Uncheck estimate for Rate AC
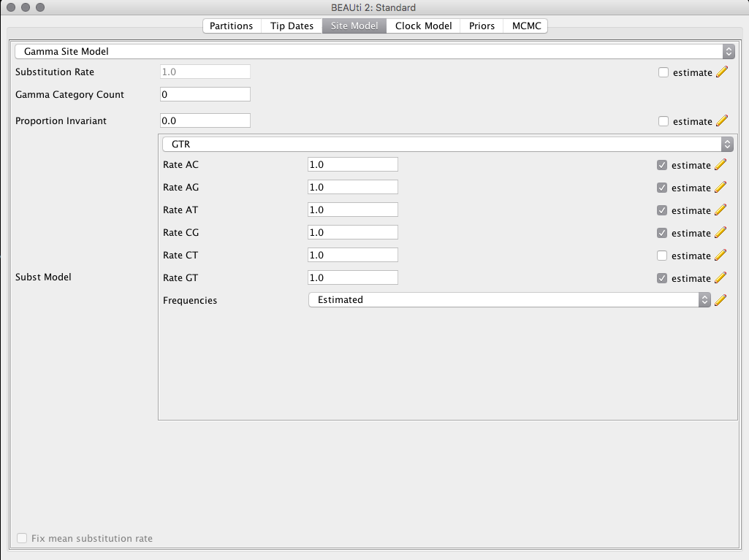Screen dimensions: 749x560 [x=661, y=165]
